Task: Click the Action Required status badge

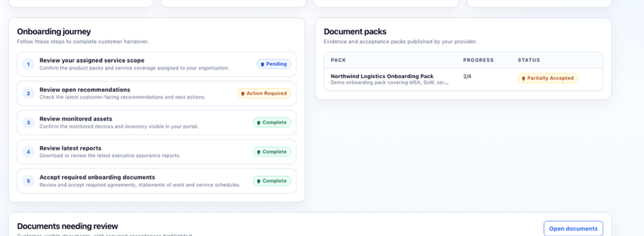Action: (x=264, y=93)
